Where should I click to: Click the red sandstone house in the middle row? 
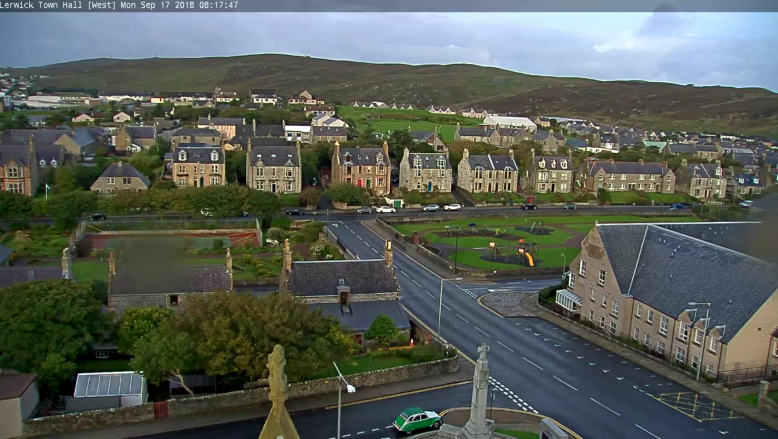tap(361, 168)
